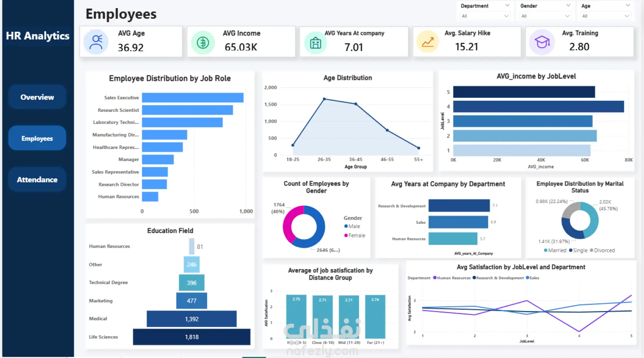Select the Female legend marker
Viewport: 644px width, 358px height.
pos(346,235)
